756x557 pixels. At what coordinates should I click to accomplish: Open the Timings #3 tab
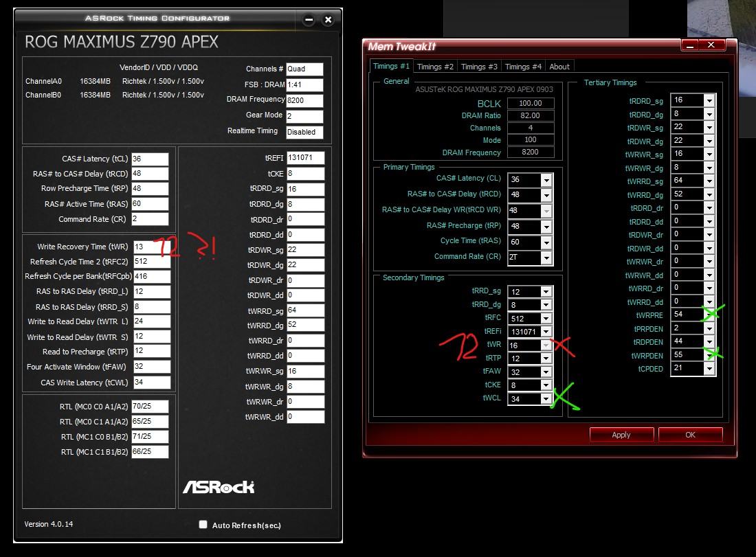(479, 67)
